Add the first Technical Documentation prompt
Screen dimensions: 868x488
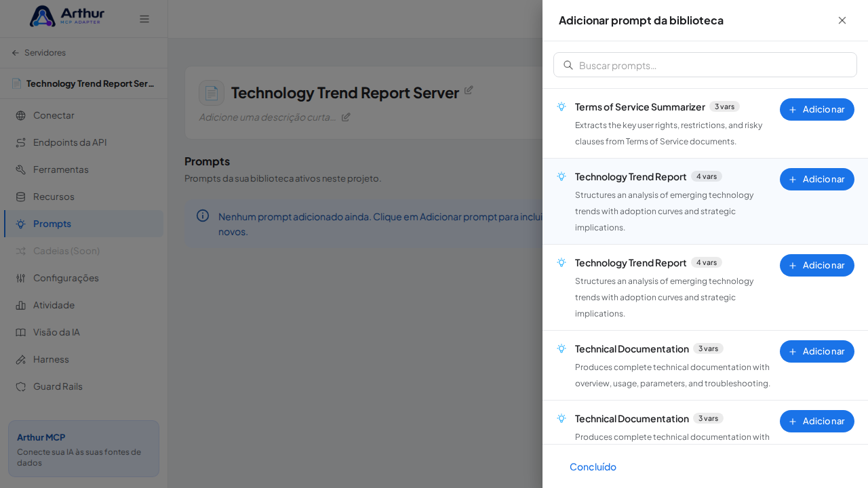[x=817, y=351]
